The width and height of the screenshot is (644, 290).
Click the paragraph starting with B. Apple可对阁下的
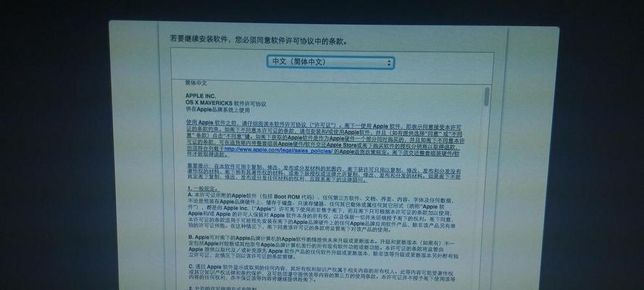coord(323,247)
